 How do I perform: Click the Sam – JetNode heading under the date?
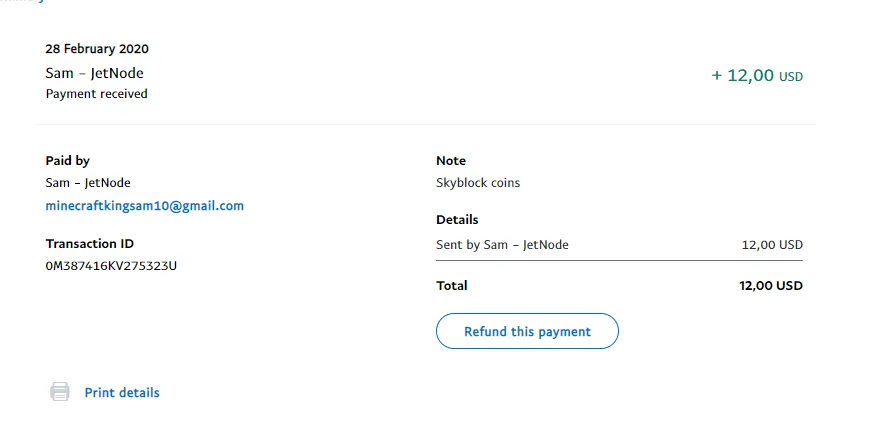[95, 73]
